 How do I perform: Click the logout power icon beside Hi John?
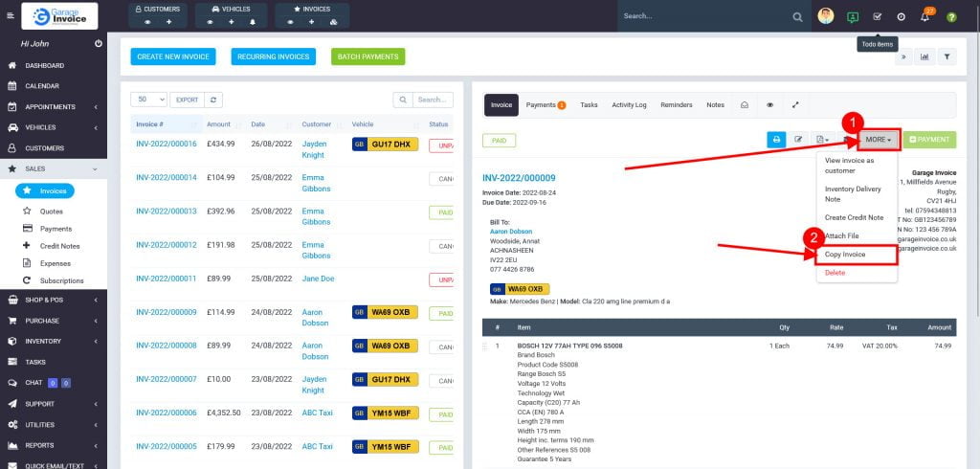point(99,44)
